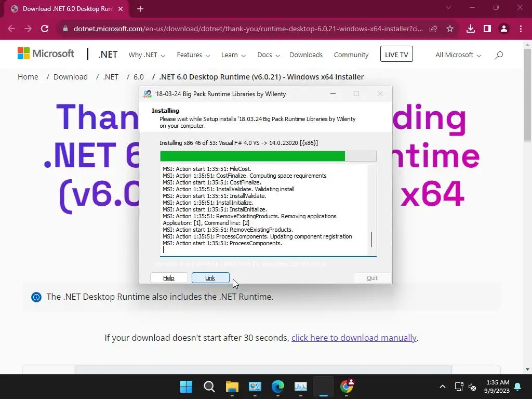Click the log line 'RemoveExistingProducts. Removing applications'
The height and width of the screenshot is (399, 532).
(249, 216)
